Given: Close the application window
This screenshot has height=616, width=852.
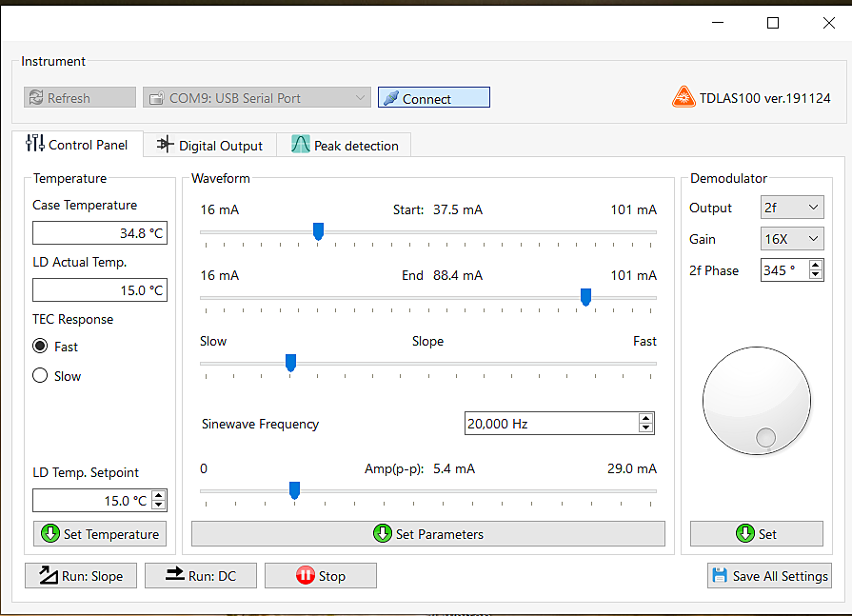Looking at the screenshot, I should (828, 23).
